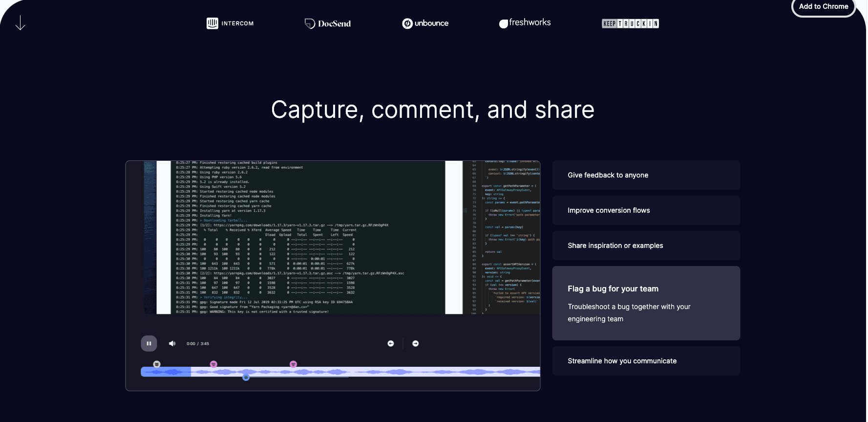Viewport: 868px width, 422px height.
Task: Jump to previous comment with left arrow
Action: pos(391,344)
